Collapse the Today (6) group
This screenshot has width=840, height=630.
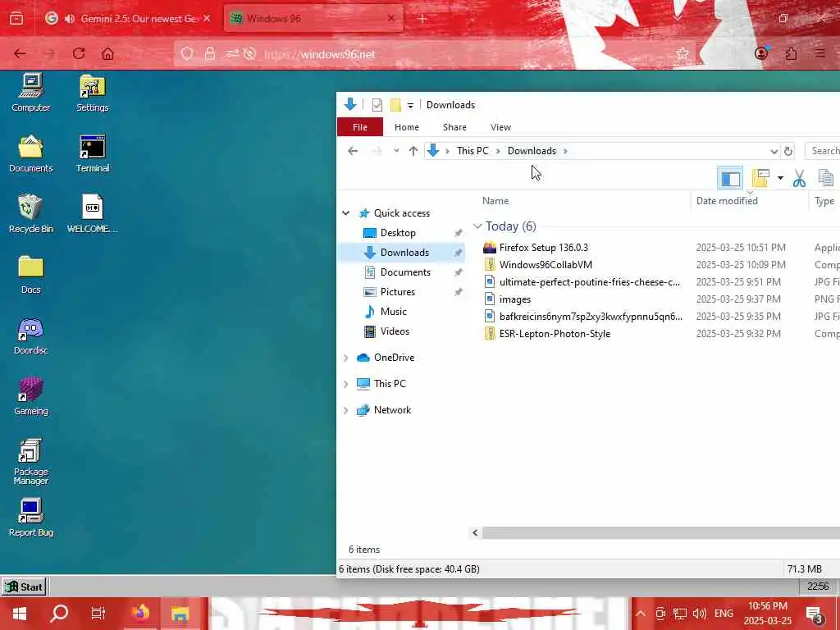(478, 226)
